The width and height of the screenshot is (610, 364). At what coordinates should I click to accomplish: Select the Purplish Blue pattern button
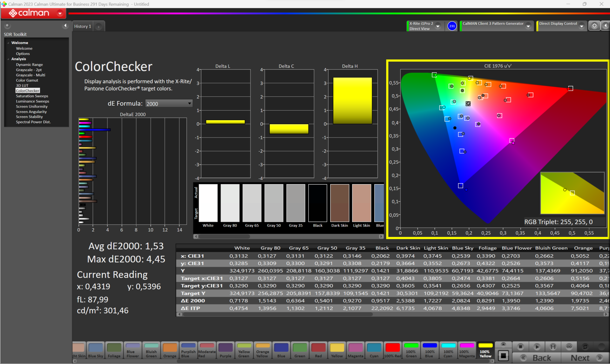coord(188,350)
